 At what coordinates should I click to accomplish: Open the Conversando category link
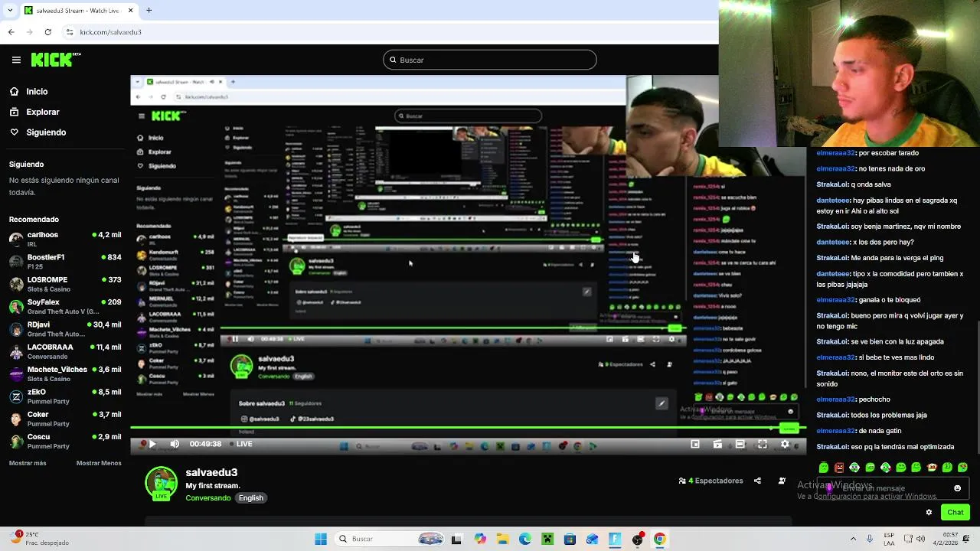tap(208, 497)
